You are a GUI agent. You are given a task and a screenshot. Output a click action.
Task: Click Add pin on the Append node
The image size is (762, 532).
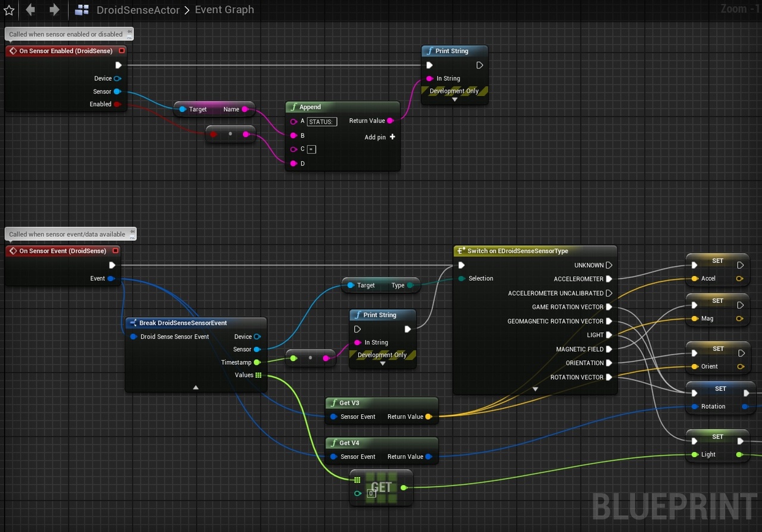[380, 137]
